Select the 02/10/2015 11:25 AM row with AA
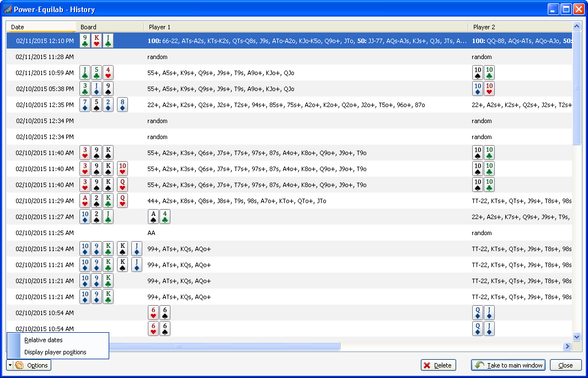The width and height of the screenshot is (588, 378). [289, 233]
